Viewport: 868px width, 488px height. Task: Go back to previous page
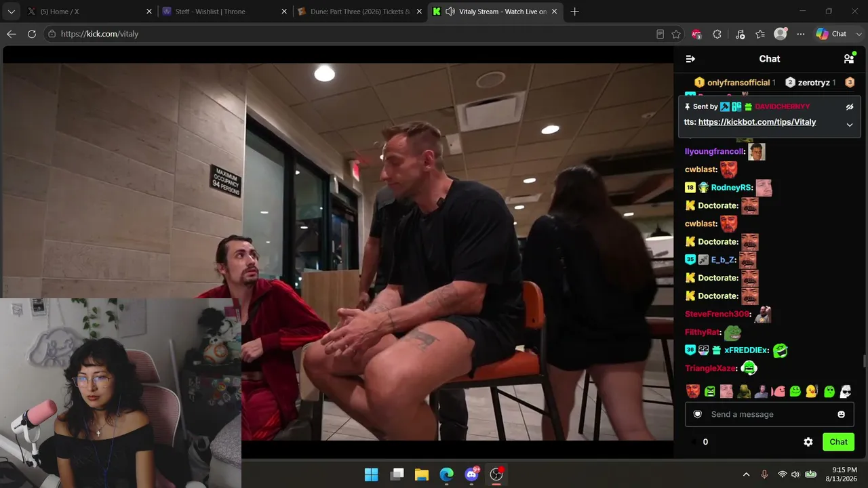[x=12, y=34]
